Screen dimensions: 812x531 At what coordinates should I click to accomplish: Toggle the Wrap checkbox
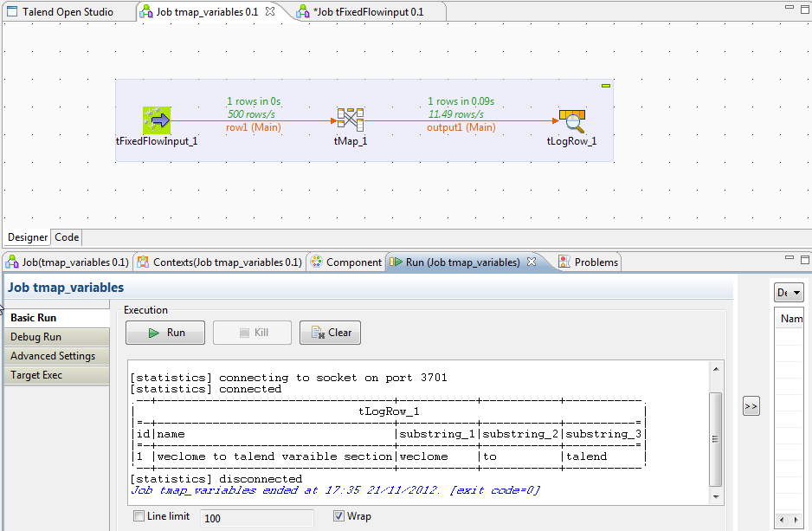point(338,516)
